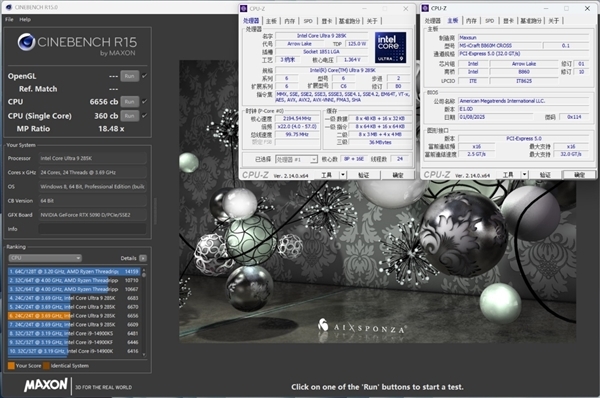Click the 工具 button in left CPU-Z window

tap(326, 175)
